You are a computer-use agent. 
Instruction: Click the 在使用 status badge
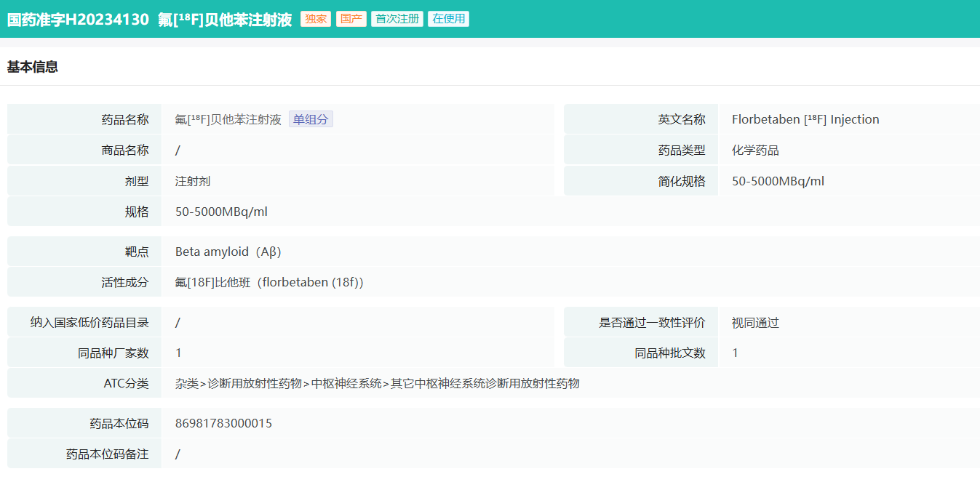pyautogui.click(x=448, y=19)
